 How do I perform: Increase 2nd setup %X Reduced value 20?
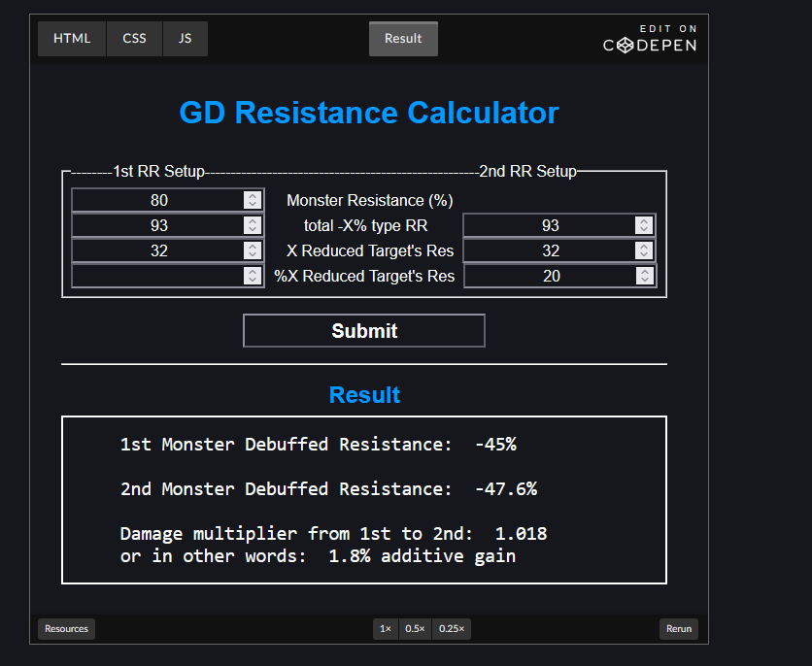click(645, 272)
